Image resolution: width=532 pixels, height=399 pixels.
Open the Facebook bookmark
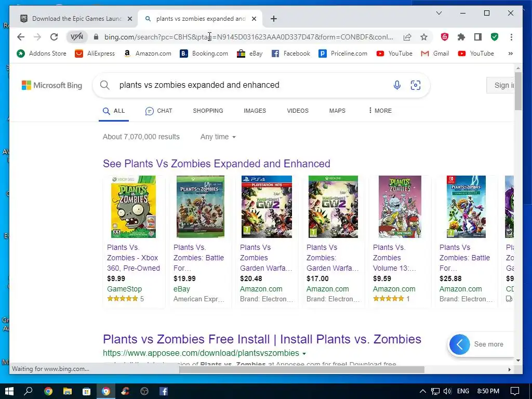tap(291, 54)
